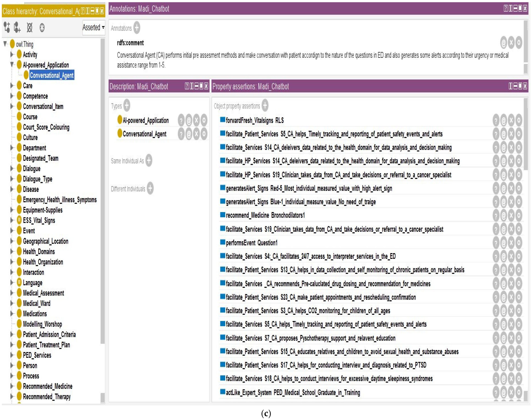
Task: Click the Delete selected class icon
Action: click(29, 28)
